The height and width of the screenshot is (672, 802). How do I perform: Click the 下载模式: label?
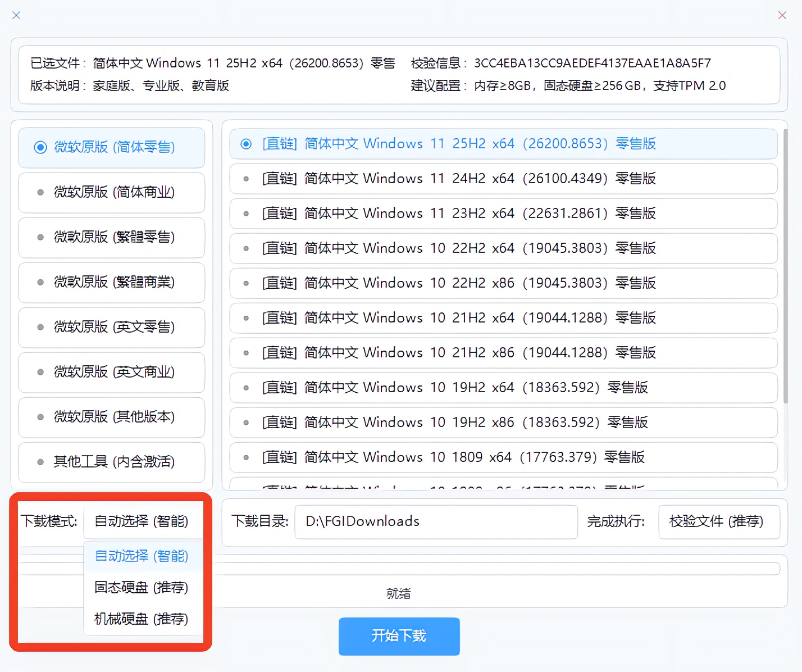(x=49, y=521)
